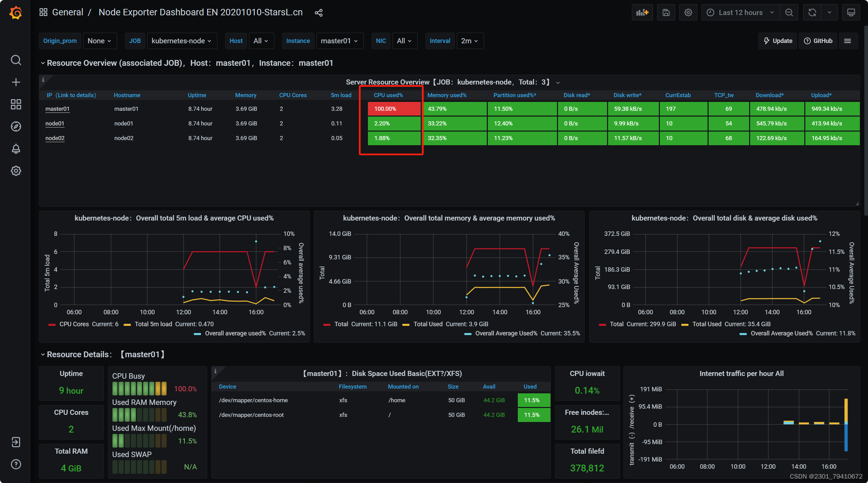Open the kubernetes-node JOB dropdown
The image size is (868, 483).
181,41
